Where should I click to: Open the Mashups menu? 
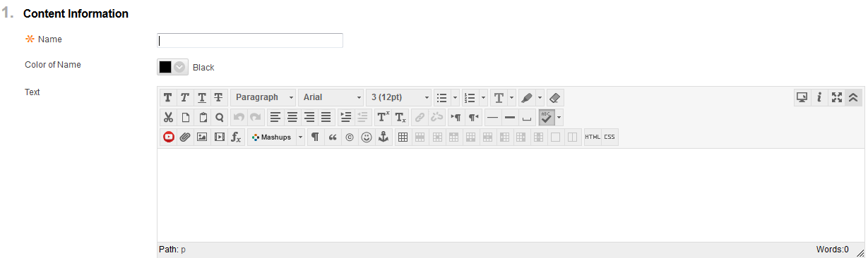(276, 137)
